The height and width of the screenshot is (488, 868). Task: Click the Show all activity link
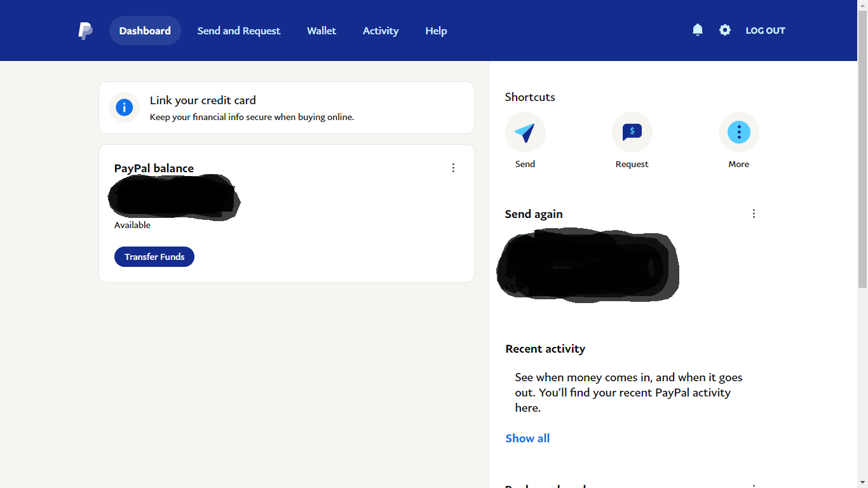tap(527, 438)
